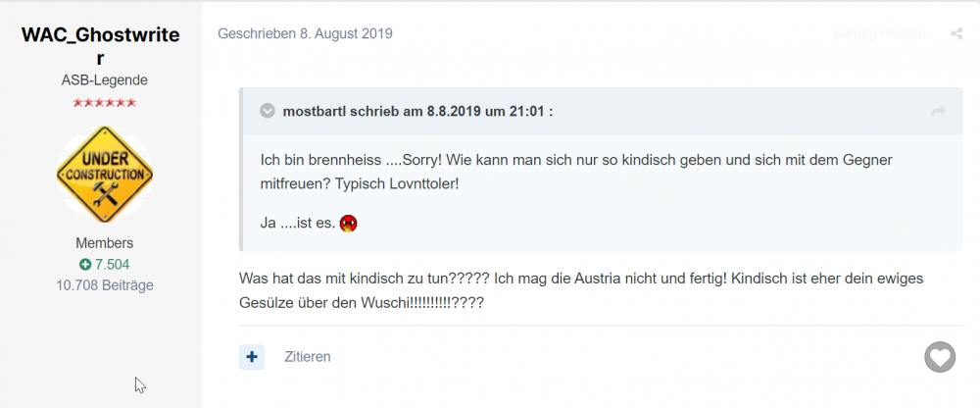
Task: Click the angry flame emoji in quote
Action: [348, 223]
